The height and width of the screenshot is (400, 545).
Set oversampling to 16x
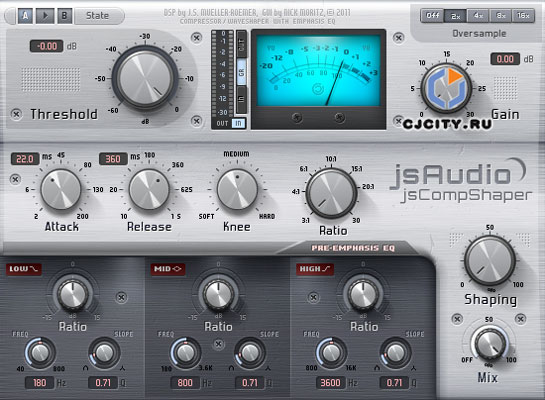coord(523,16)
